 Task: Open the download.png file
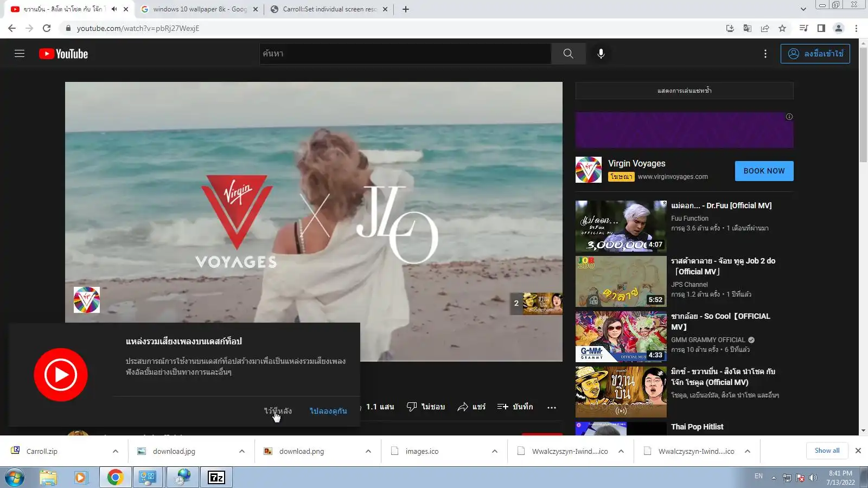coord(302,451)
